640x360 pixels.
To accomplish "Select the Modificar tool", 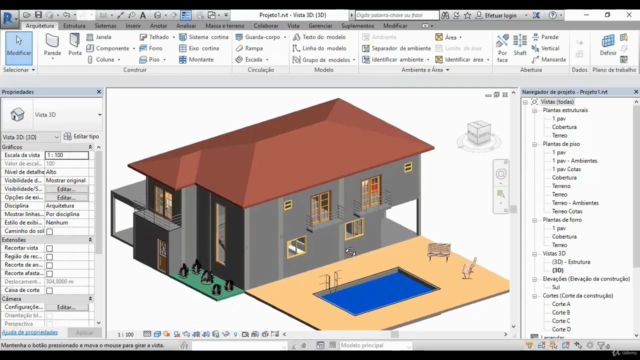I will 19,48.
